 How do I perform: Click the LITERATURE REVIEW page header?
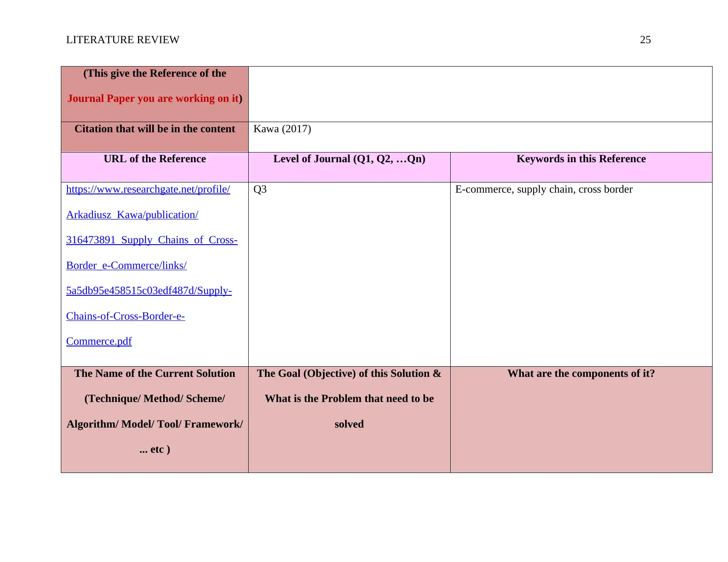[x=123, y=40]
